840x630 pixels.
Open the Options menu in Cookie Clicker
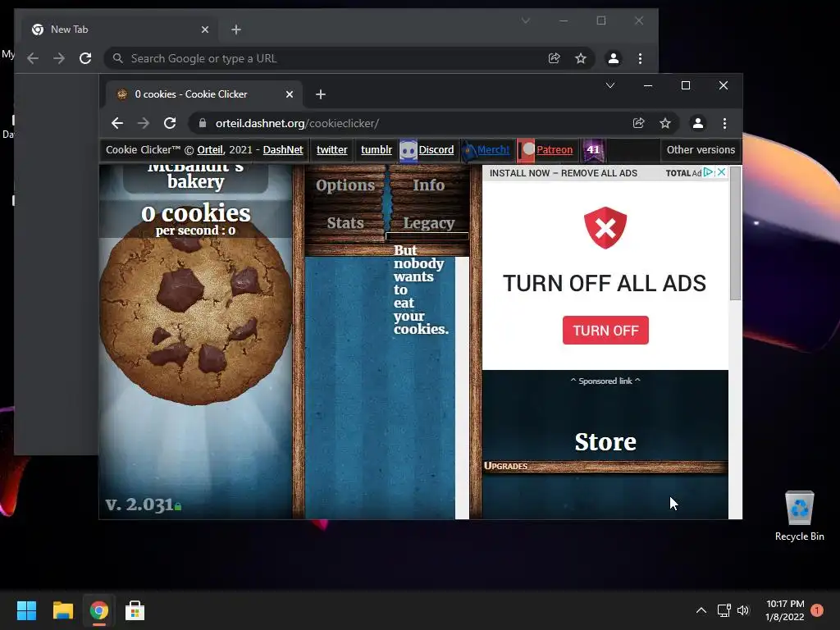click(345, 185)
